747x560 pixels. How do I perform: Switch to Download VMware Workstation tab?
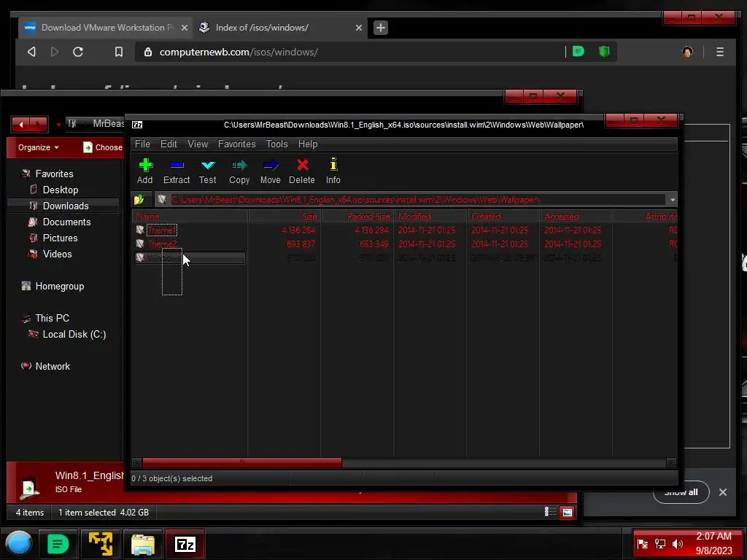pos(106,28)
